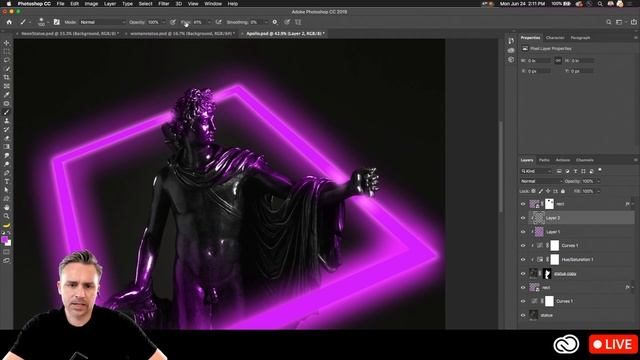Lock transparent pixels icon in Layers panel
The height and width of the screenshot is (360, 640).
(x=533, y=191)
